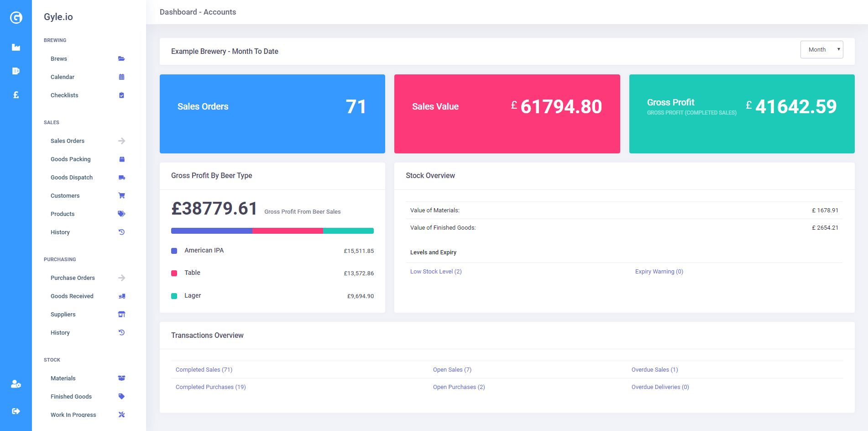Viewport: 868px width, 431px height.
Task: Click the American IPA purple color swatch
Action: pyautogui.click(x=174, y=251)
